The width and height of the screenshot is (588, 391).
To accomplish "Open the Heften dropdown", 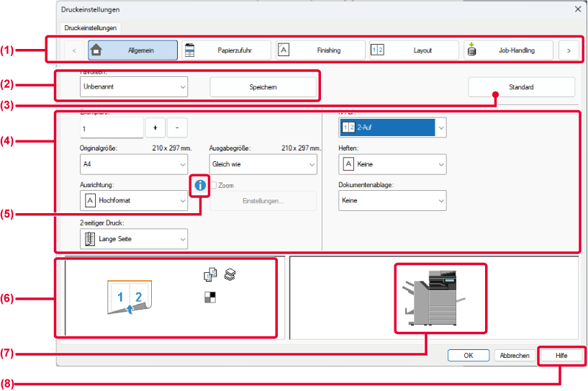I will point(392,164).
